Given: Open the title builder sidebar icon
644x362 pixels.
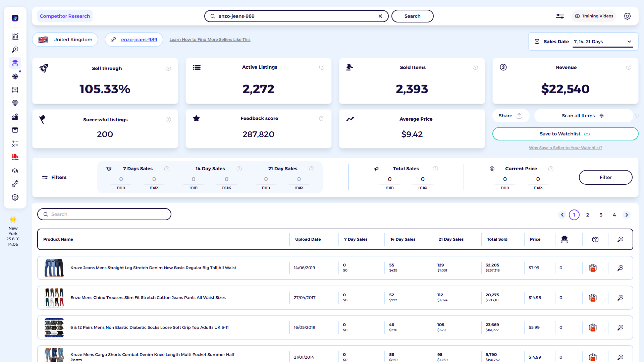Looking at the screenshot, I should pos(15,90).
